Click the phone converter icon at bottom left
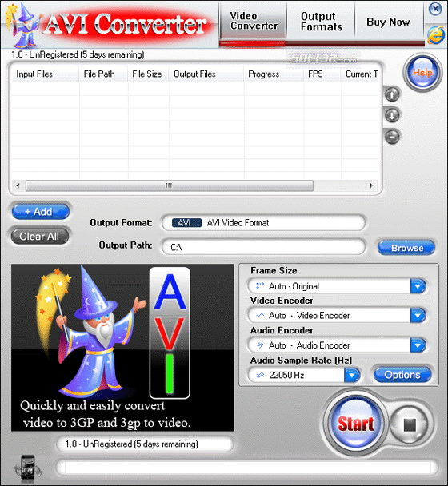The height and width of the screenshot is (486, 448). (x=28, y=469)
